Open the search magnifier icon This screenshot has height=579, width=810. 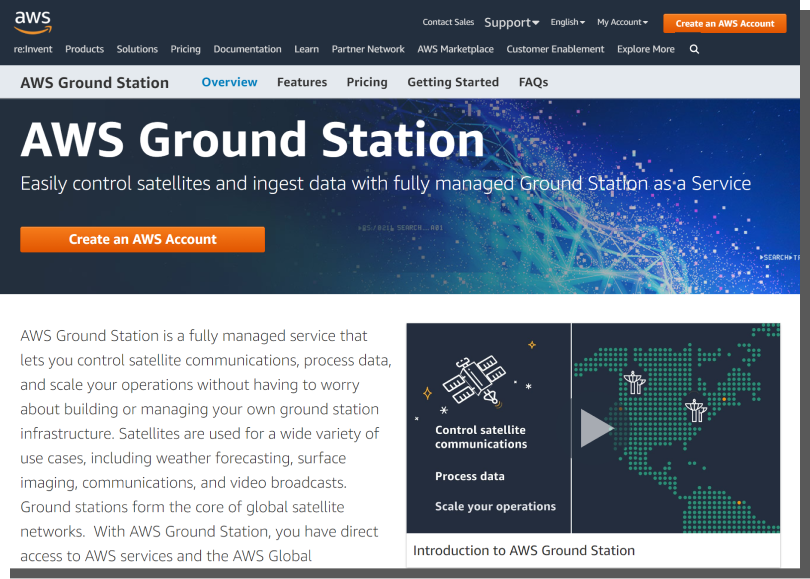(694, 49)
